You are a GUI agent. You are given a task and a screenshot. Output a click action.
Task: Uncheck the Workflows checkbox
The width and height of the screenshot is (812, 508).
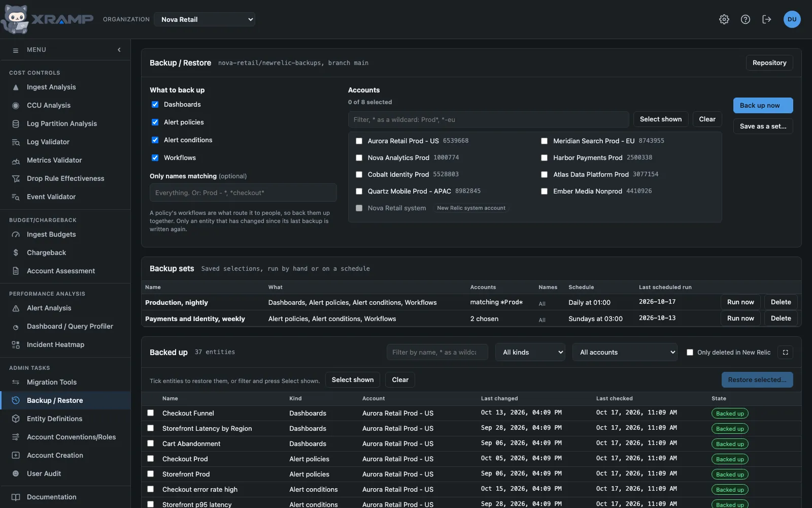pyautogui.click(x=155, y=158)
